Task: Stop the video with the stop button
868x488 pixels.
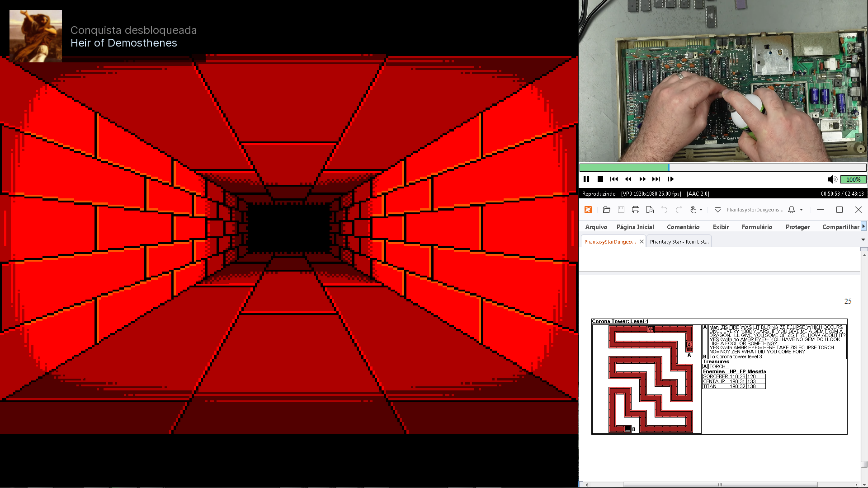Action: (600, 179)
